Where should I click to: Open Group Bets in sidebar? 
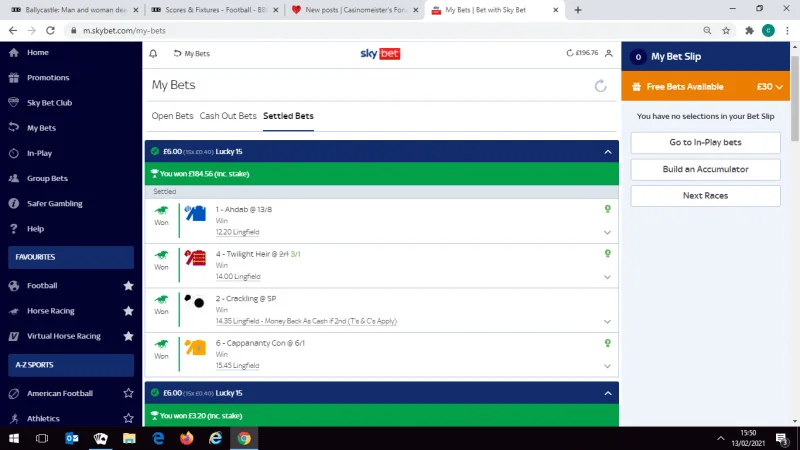coord(47,178)
